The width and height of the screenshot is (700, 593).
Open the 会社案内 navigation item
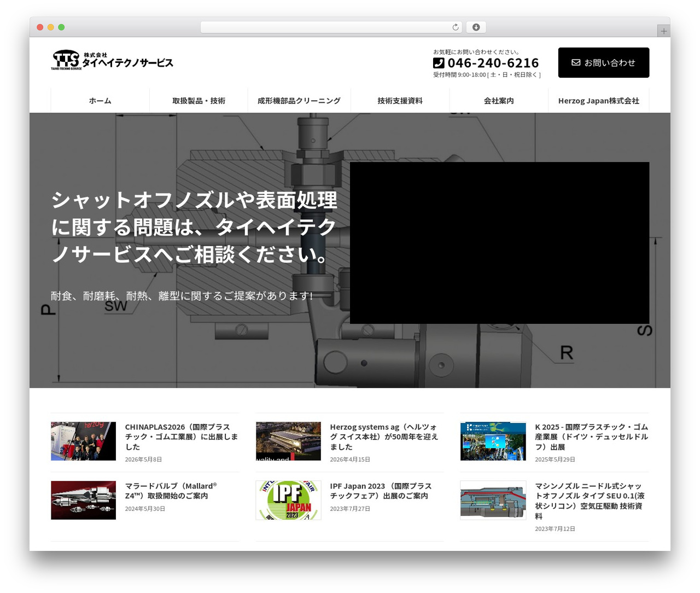click(x=499, y=101)
